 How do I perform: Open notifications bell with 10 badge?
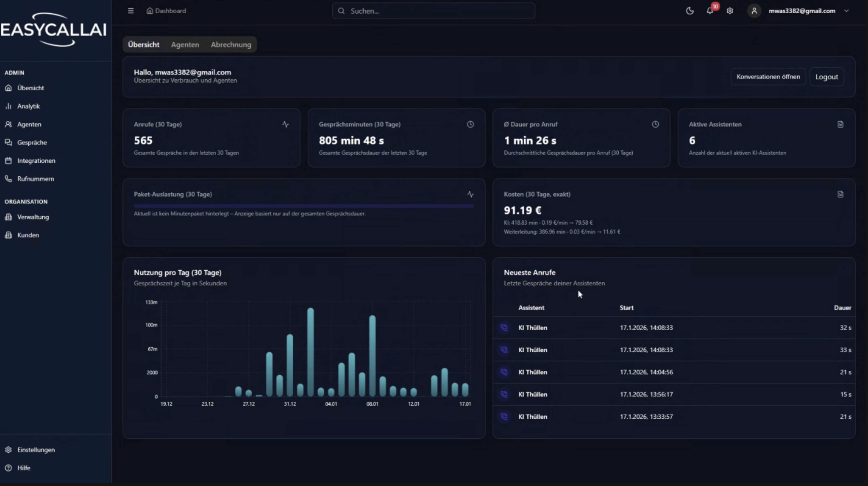click(x=710, y=11)
